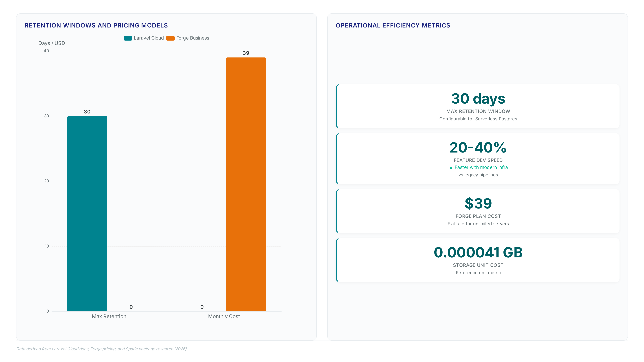Click the Days / USD axis title

tap(52, 43)
